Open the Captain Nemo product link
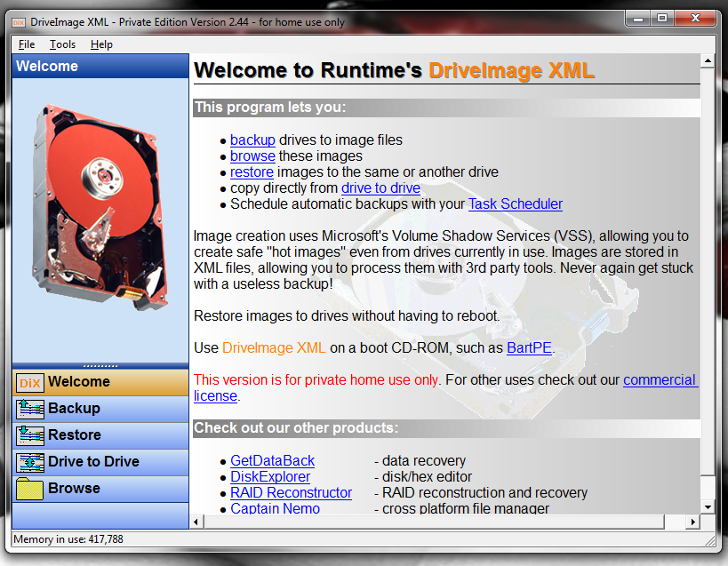 coord(276,508)
